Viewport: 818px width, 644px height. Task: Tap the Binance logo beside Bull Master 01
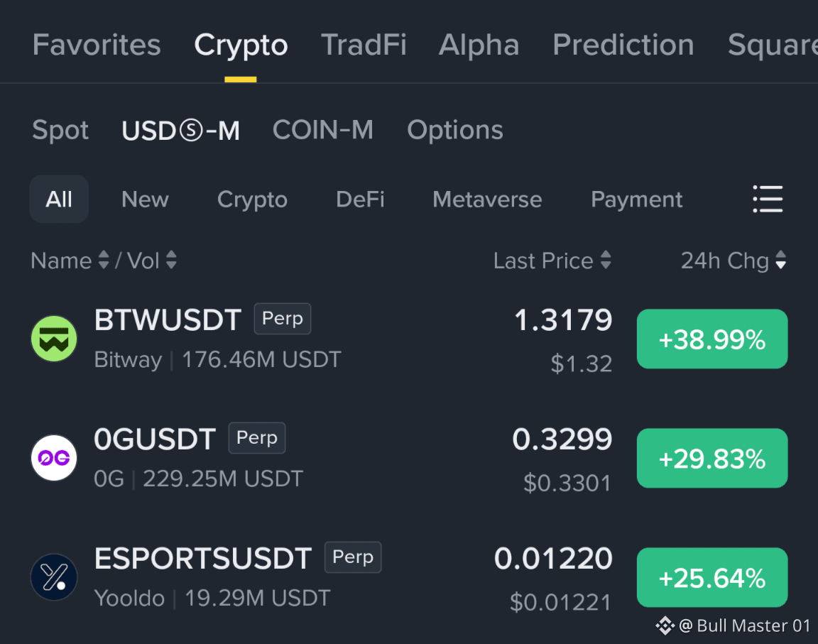coord(665,626)
